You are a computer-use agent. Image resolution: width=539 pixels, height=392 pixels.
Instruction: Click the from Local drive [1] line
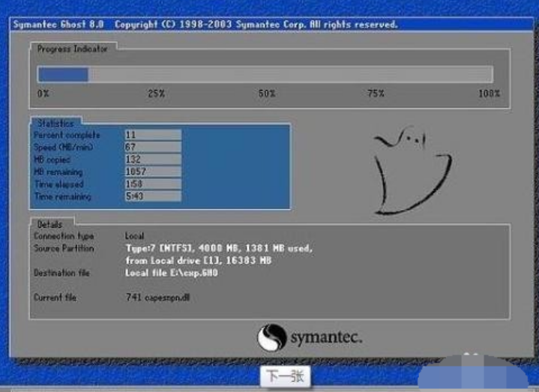[199, 261]
